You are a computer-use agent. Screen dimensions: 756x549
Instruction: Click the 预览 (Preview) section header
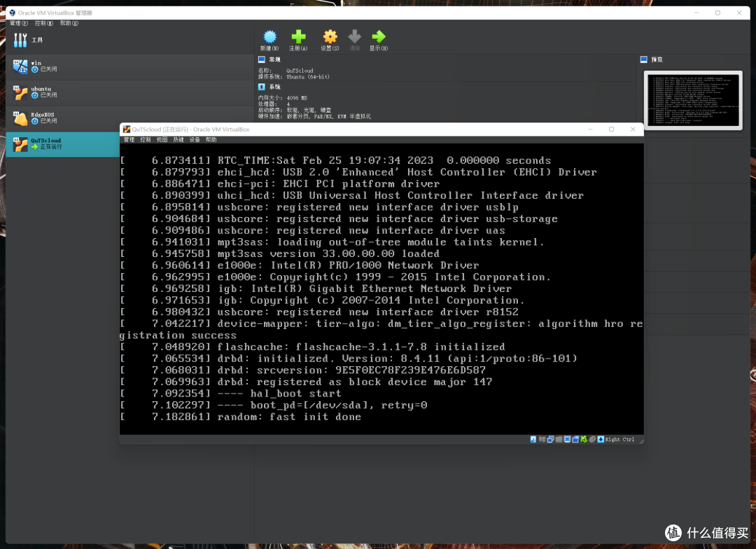657,60
